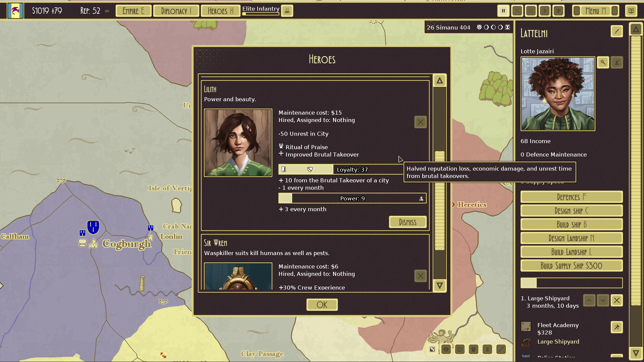The width and height of the screenshot is (644, 362).
Task: Click the scroll-up triangle on the right panel
Action: [636, 29]
